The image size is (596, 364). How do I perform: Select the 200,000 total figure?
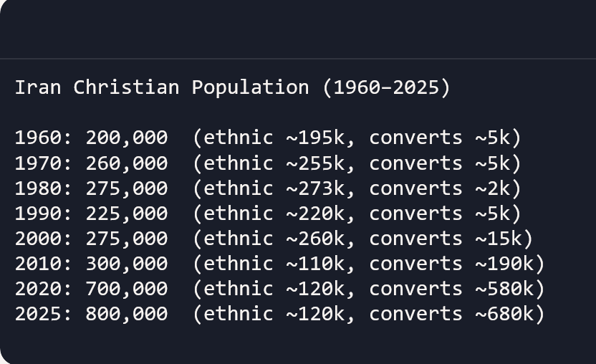(127, 138)
